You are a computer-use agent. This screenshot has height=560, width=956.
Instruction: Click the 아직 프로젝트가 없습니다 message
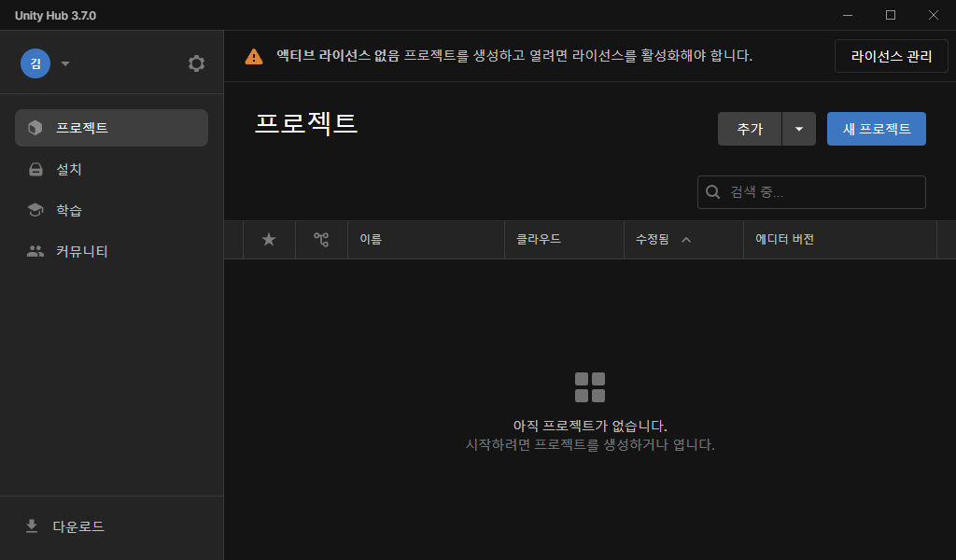(590, 426)
